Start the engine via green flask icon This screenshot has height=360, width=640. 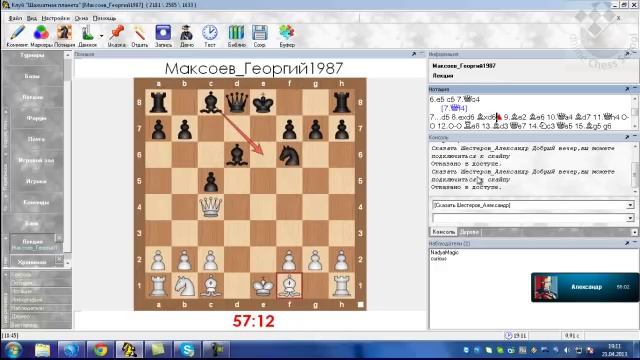87,33
